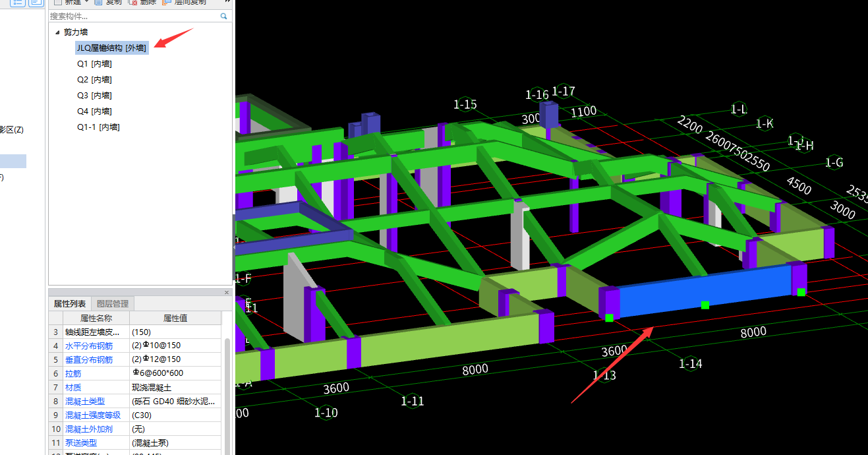This screenshot has width=868, height=455.
Task: Click the 3600 dimension near axis 1-13
Action: [614, 351]
